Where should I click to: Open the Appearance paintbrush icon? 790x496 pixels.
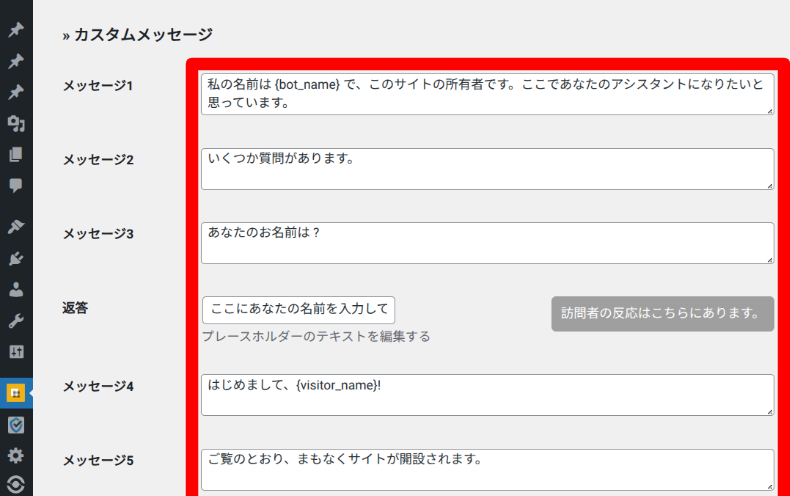click(16, 227)
